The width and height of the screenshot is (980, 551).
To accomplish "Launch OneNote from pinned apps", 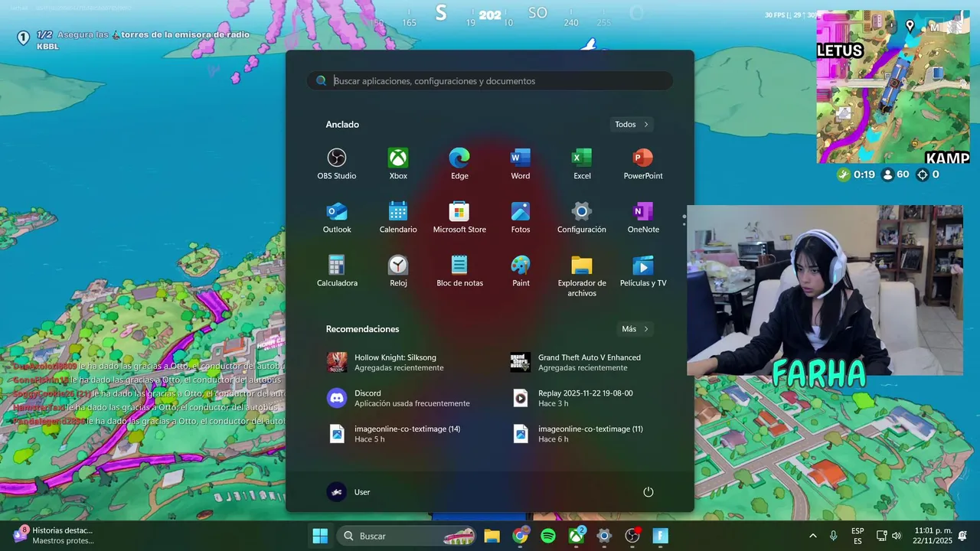I will 643,218.
